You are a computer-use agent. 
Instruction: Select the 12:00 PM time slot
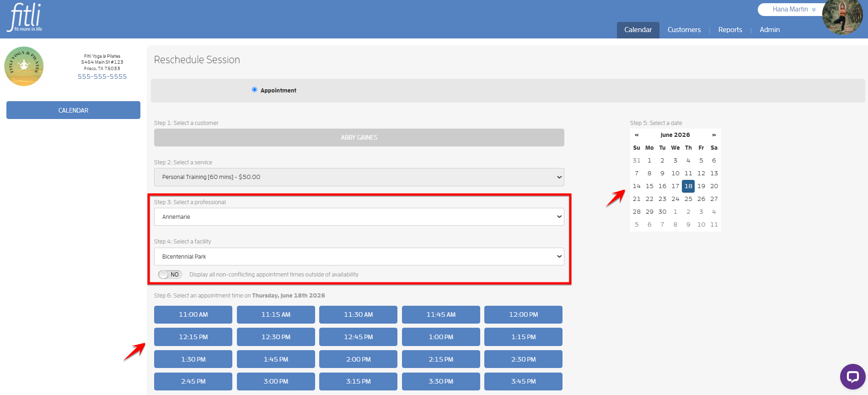523,314
